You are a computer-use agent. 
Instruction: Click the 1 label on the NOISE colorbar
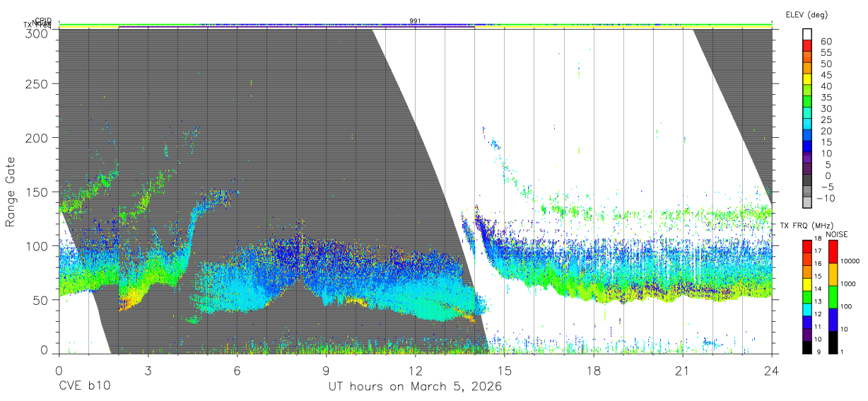point(843,351)
